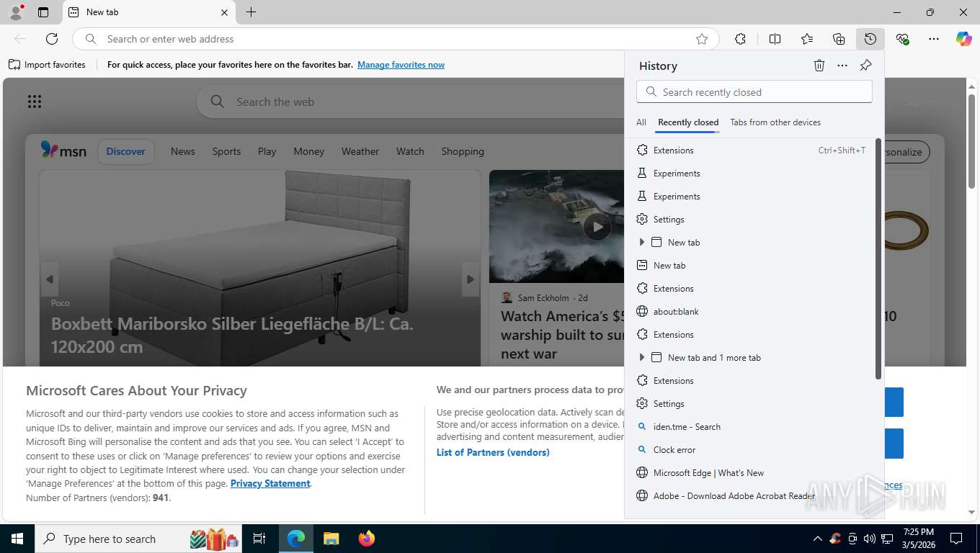
Task: Reopen the about:blank history entry
Action: click(751, 312)
